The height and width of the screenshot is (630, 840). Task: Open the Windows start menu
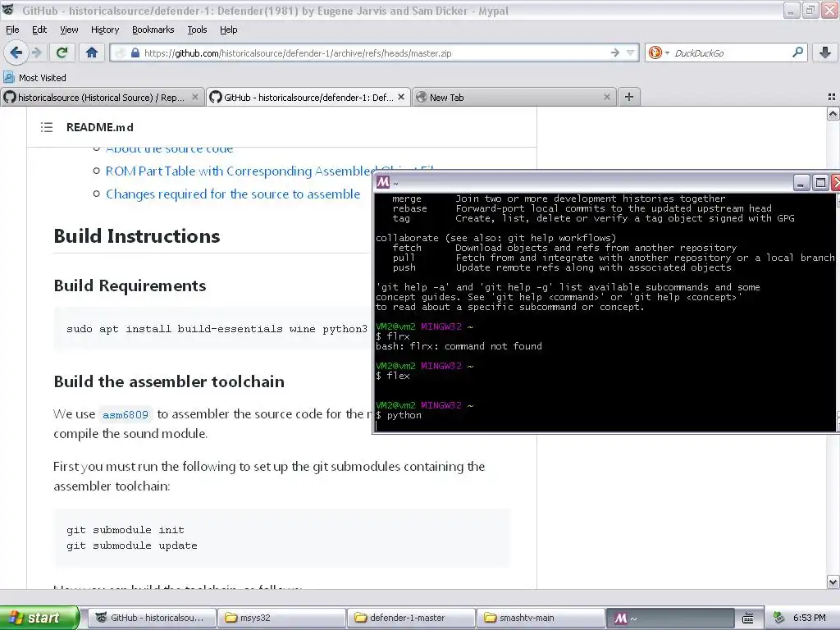click(39, 618)
